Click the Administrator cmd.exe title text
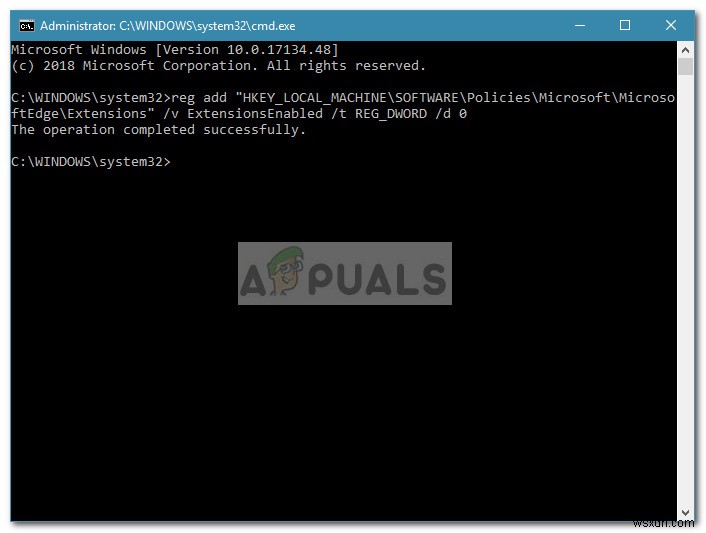The height and width of the screenshot is (533, 706). click(167, 26)
